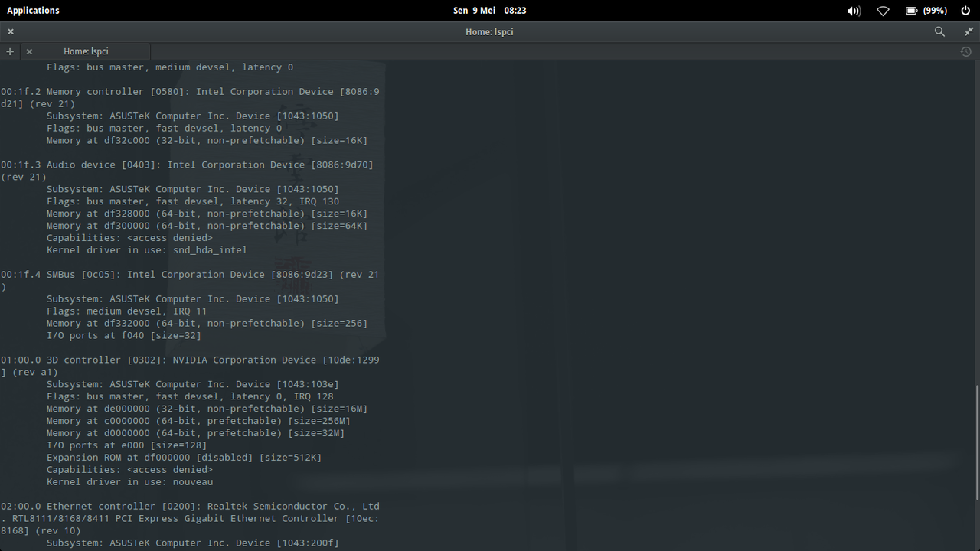980x551 pixels.
Task: Click 'latency 32, IRQ 130' flags line
Action: click(x=192, y=201)
